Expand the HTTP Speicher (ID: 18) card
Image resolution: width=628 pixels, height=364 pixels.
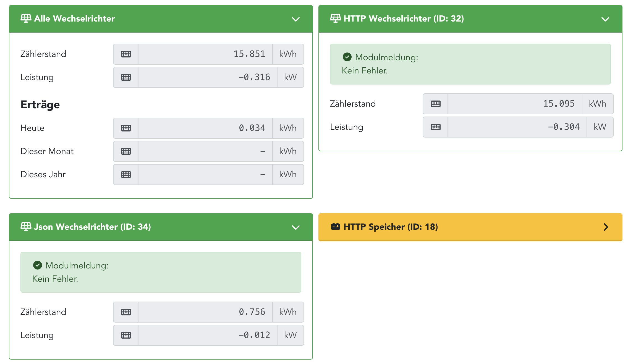point(606,227)
